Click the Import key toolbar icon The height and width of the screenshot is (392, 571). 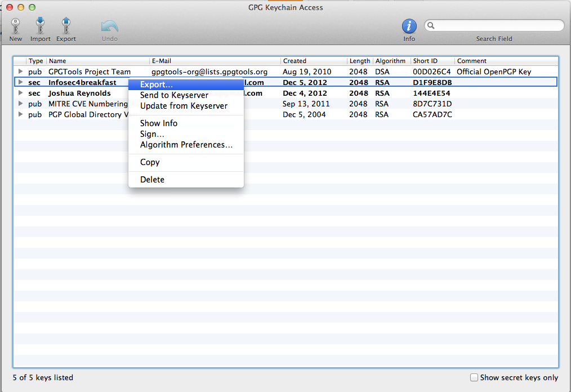point(40,26)
